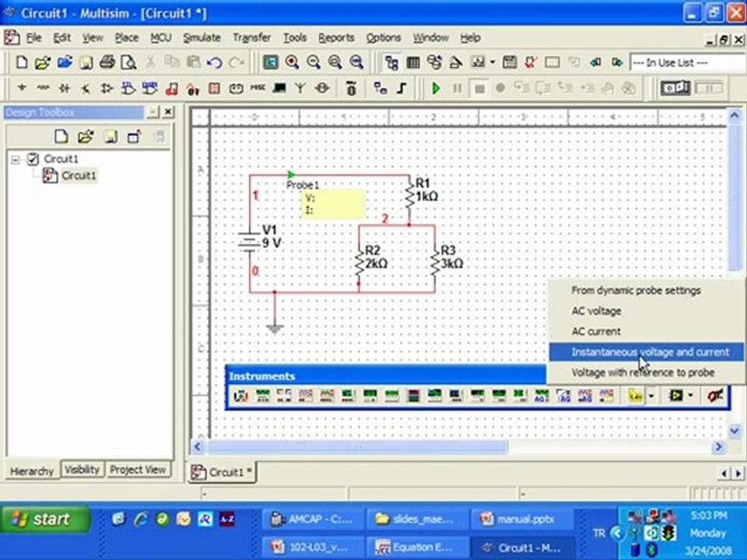Open the Database Manager

pyautogui.click(x=434, y=62)
